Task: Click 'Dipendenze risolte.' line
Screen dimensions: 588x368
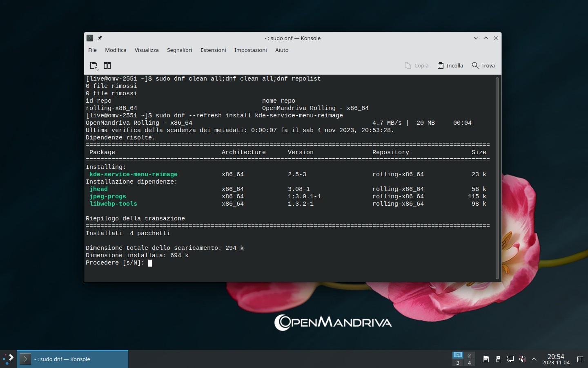Action: pos(120,137)
